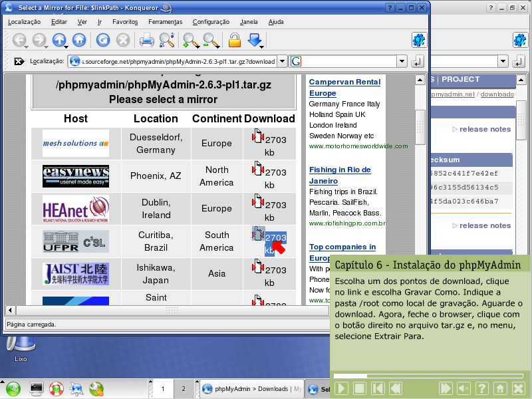Click the zoom-out magnifier with minus sign

click(211, 41)
